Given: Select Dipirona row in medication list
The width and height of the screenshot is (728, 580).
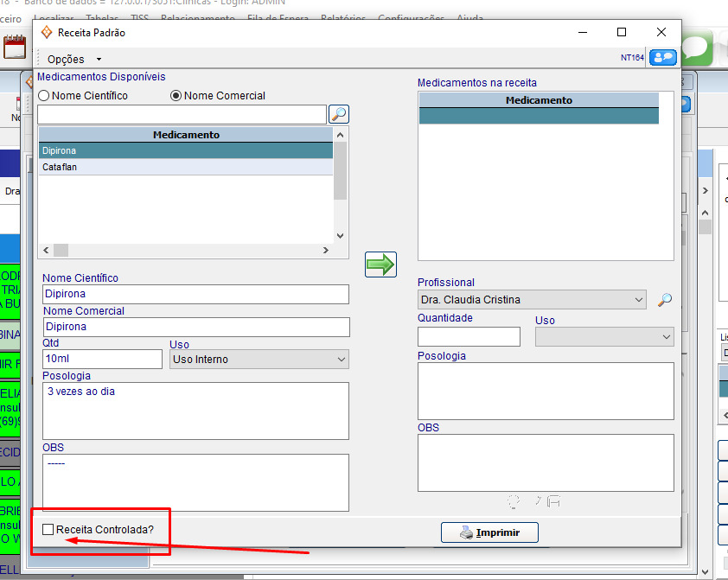Looking at the screenshot, I should point(185,150).
